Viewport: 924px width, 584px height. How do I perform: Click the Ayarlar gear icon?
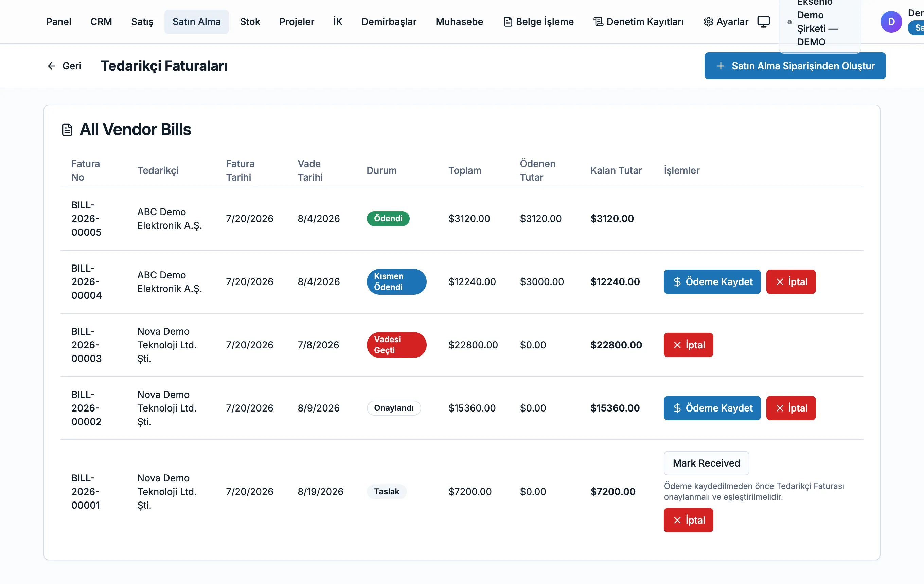tap(708, 22)
